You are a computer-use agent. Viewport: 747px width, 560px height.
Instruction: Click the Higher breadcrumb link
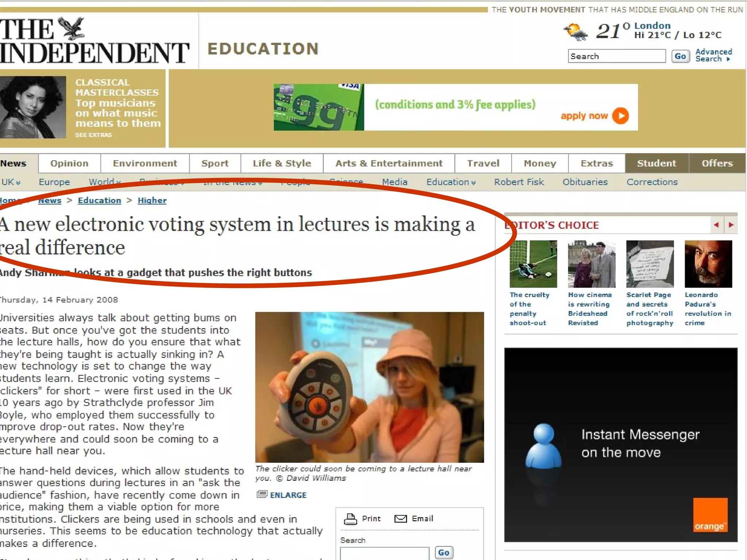pos(152,201)
